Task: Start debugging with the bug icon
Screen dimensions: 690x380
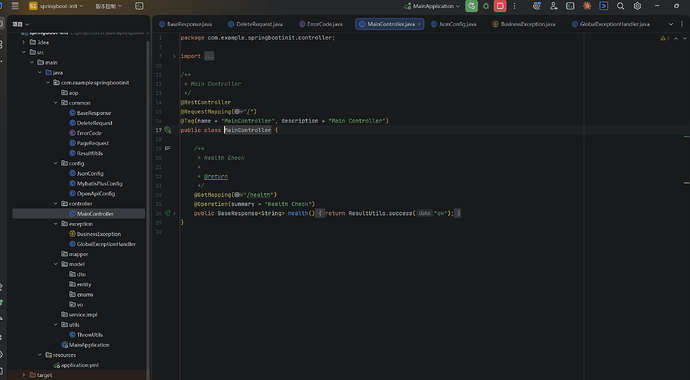Action: (x=486, y=6)
